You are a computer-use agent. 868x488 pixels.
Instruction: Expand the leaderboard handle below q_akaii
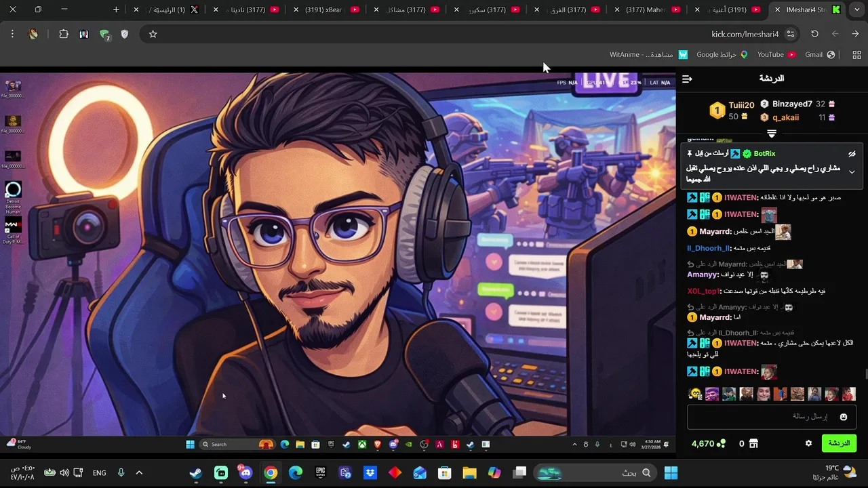pyautogui.click(x=772, y=134)
